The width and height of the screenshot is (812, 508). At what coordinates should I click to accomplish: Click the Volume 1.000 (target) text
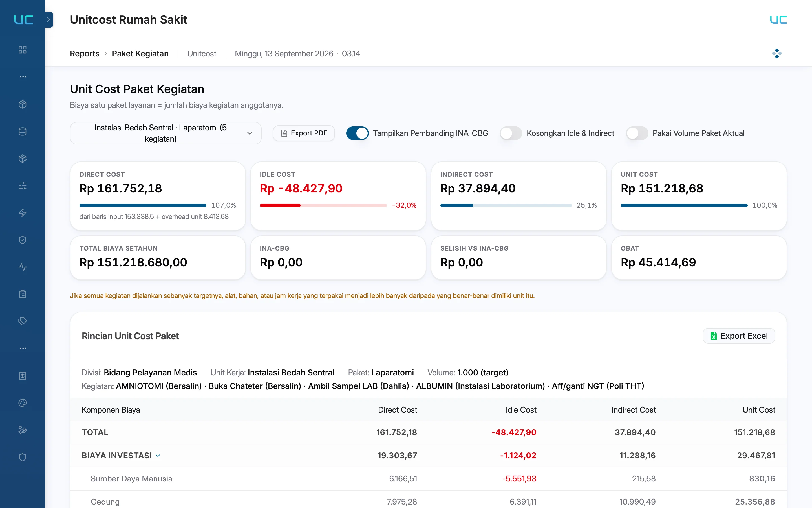[x=468, y=373]
